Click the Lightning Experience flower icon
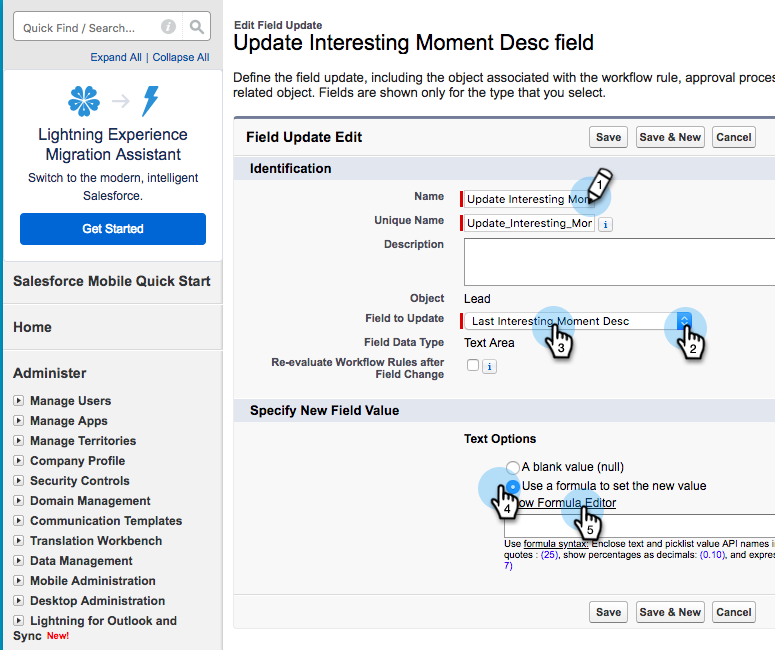This screenshot has height=650, width=775. pos(84,101)
